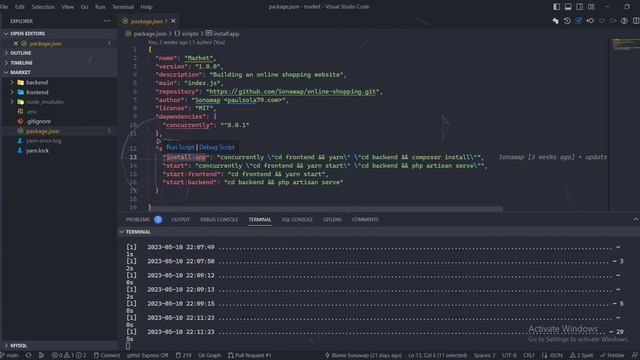
Task: Select package.json under Open Editors
Action: click(x=45, y=43)
